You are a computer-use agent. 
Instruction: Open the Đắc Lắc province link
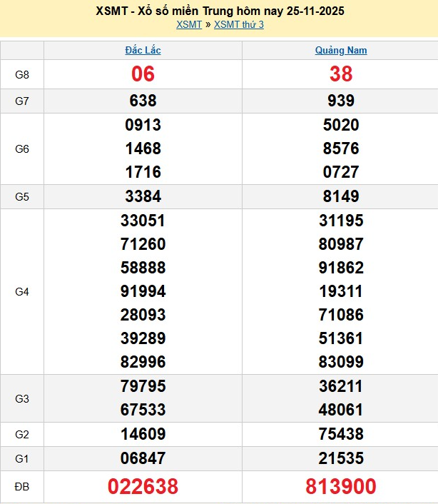pos(143,50)
